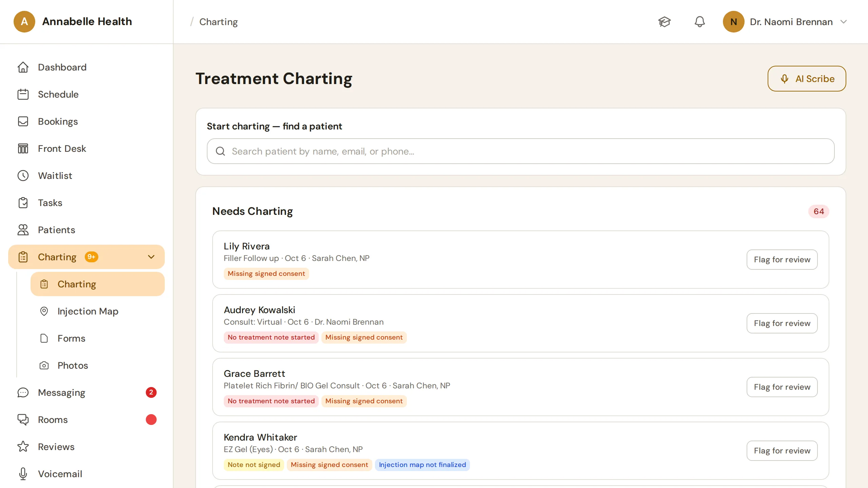Open the Charting parent menu item
This screenshot has height=488, width=868.
pos(86,257)
